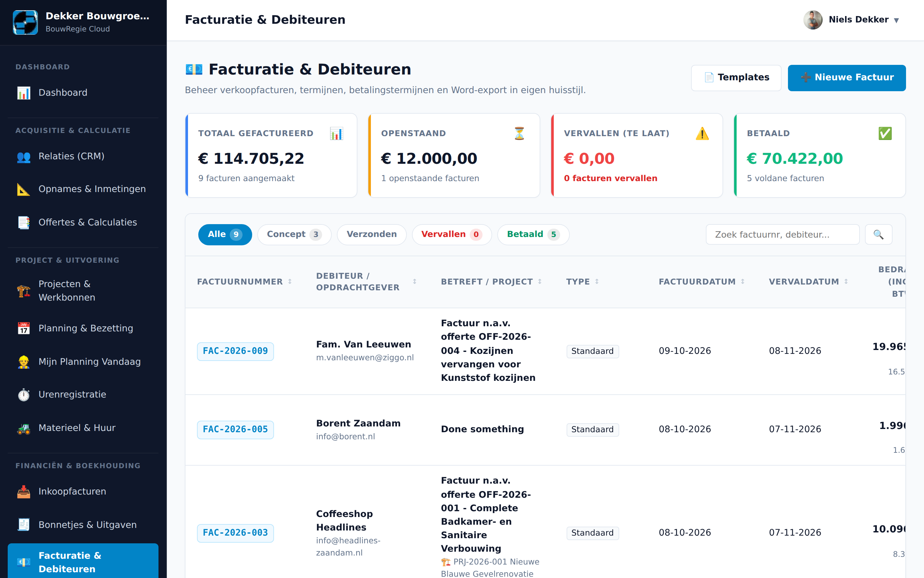Open Projecten & Werkbonnen
The height and width of the screenshot is (578, 924).
[83, 291]
